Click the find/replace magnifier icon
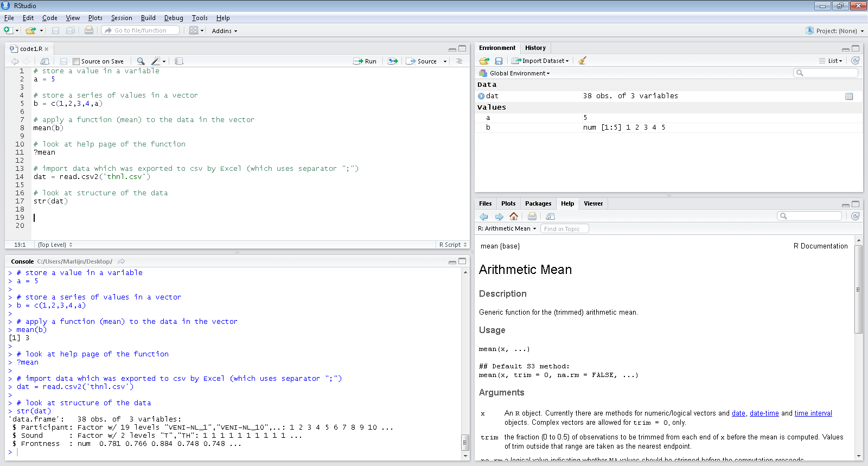868x466 pixels. [x=141, y=61]
